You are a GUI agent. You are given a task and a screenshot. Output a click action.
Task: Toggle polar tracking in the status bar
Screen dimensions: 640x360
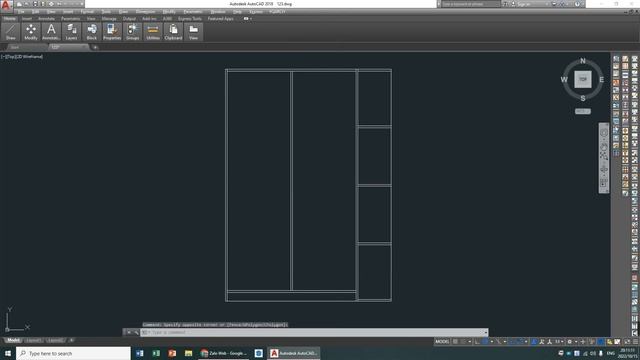pyautogui.click(x=485, y=342)
